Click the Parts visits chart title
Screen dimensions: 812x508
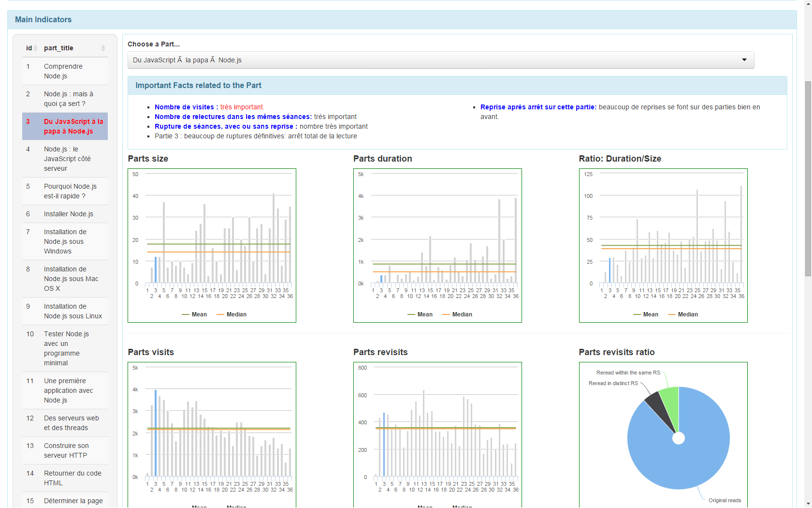(151, 352)
